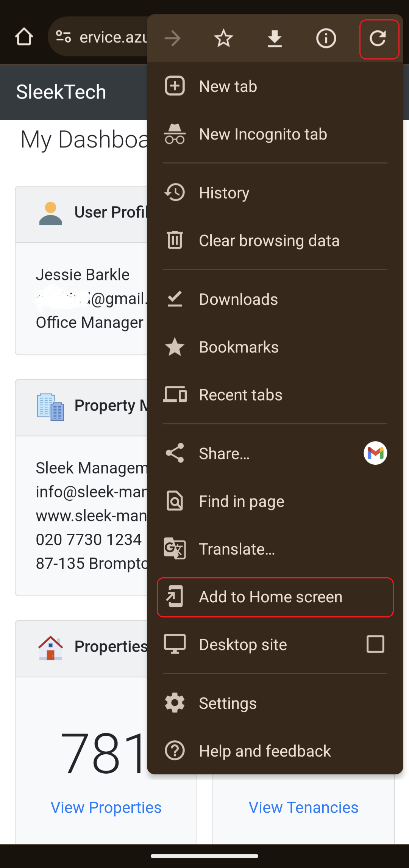Bookmark this page with star icon
Screen dimensions: 409x868
coord(223,38)
